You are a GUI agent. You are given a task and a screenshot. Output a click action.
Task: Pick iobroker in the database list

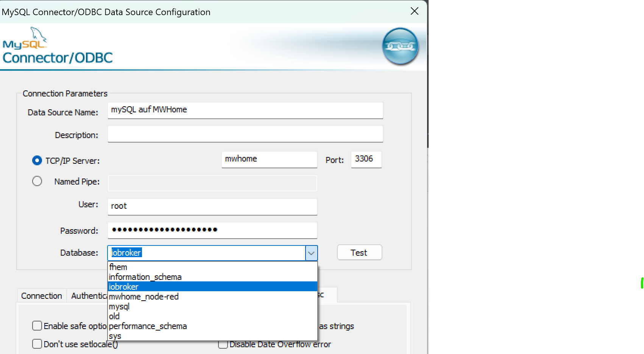click(212, 287)
